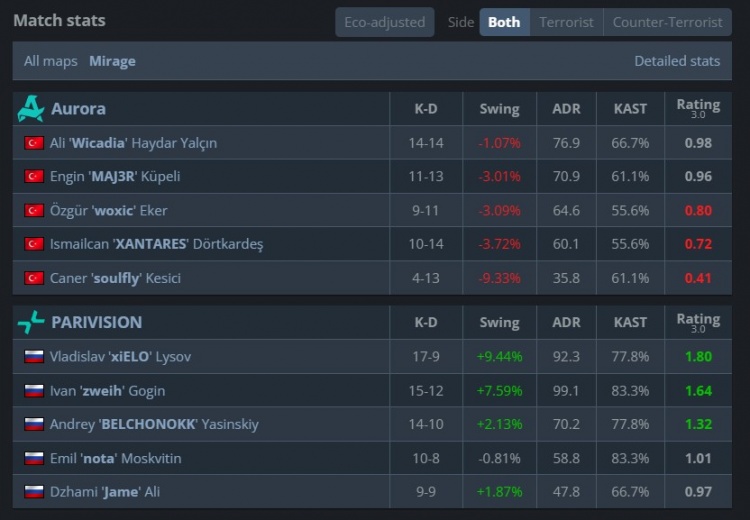Open the Detailed stats link

(677, 61)
